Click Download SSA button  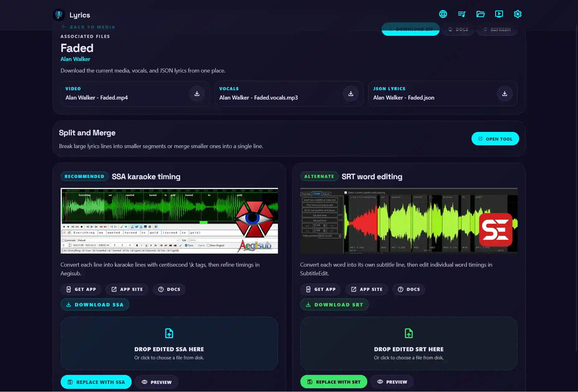tap(95, 305)
